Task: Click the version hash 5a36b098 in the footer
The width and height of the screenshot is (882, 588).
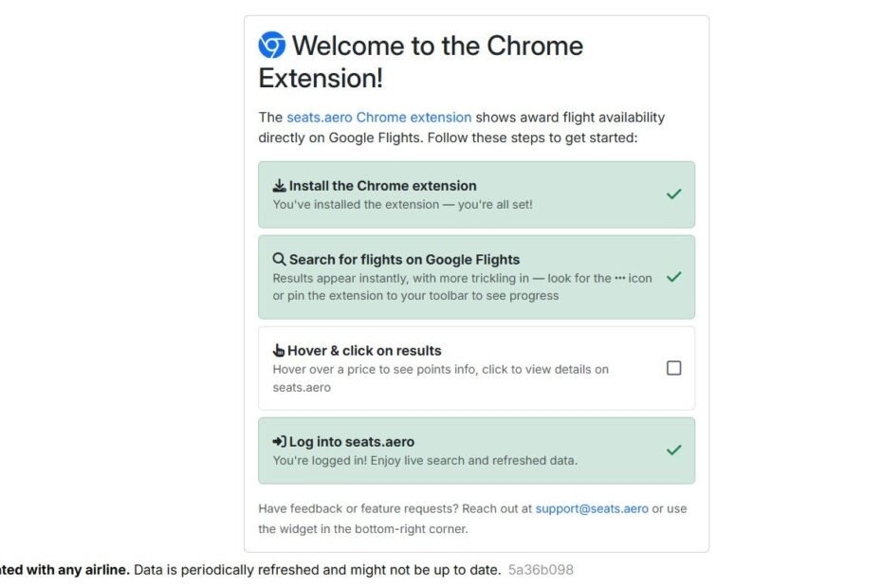Action: tap(541, 570)
